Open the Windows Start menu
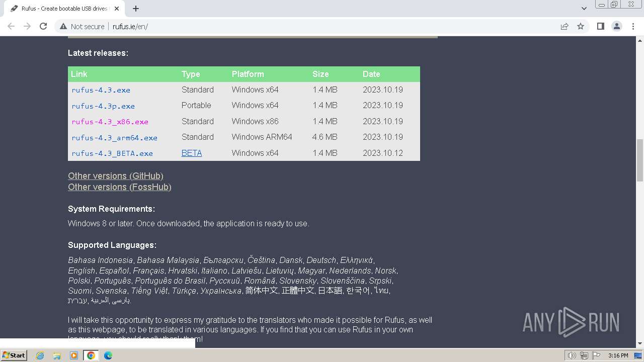This screenshot has width=644, height=362. pos(14,355)
